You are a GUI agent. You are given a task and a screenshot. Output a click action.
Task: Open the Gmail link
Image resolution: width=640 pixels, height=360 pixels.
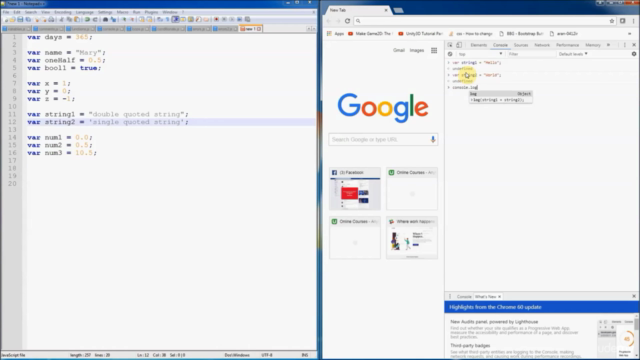[399, 51]
